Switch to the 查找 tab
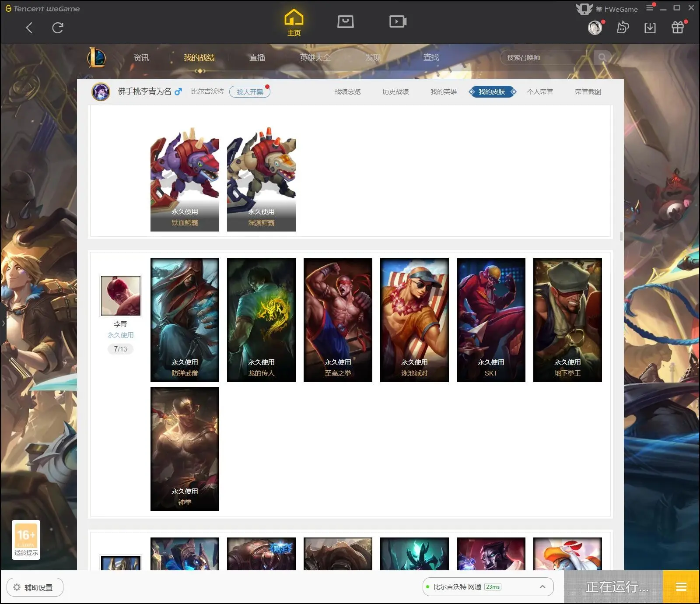 [431, 57]
